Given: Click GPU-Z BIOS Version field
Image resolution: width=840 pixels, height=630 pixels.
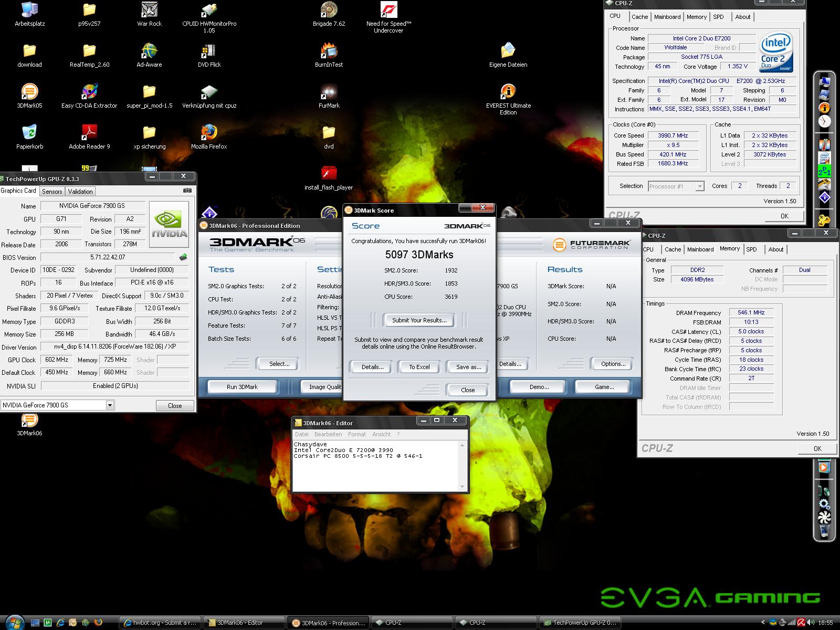Looking at the screenshot, I should [108, 257].
